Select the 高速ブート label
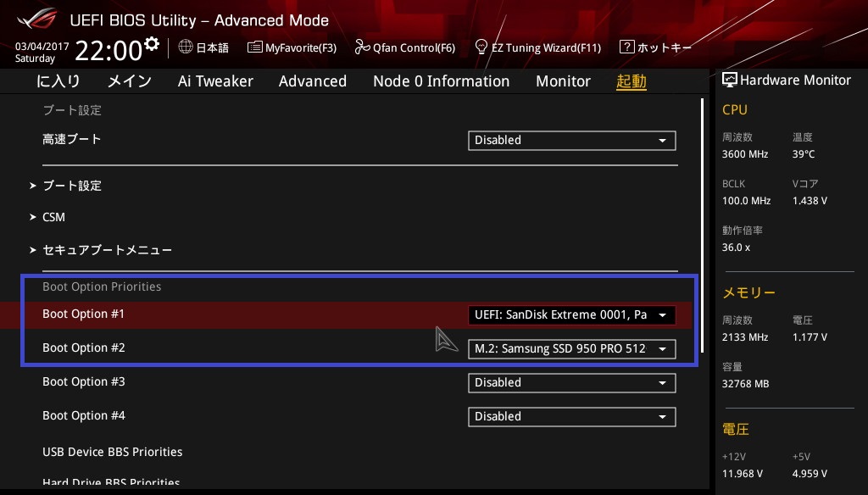The image size is (868, 495). coord(71,139)
